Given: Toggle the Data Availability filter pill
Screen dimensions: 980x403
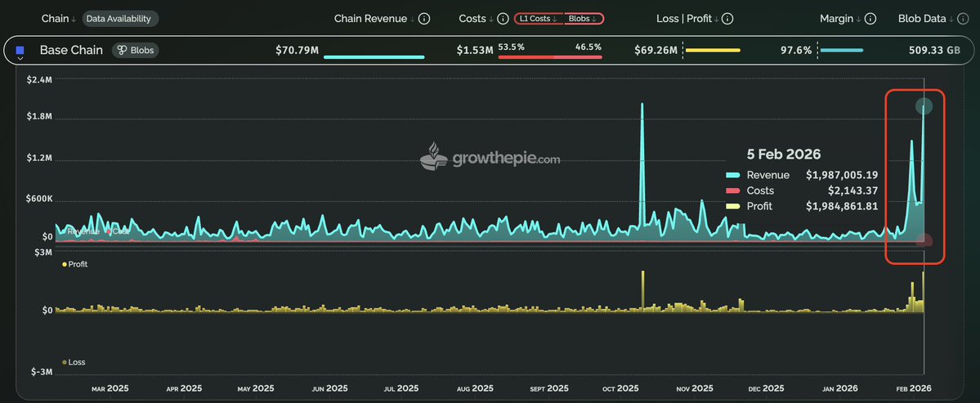Looking at the screenshot, I should (122, 19).
